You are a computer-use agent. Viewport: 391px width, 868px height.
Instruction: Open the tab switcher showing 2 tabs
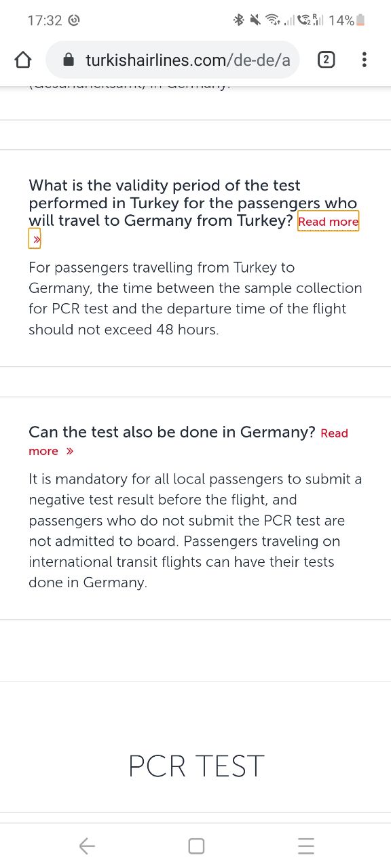(326, 60)
